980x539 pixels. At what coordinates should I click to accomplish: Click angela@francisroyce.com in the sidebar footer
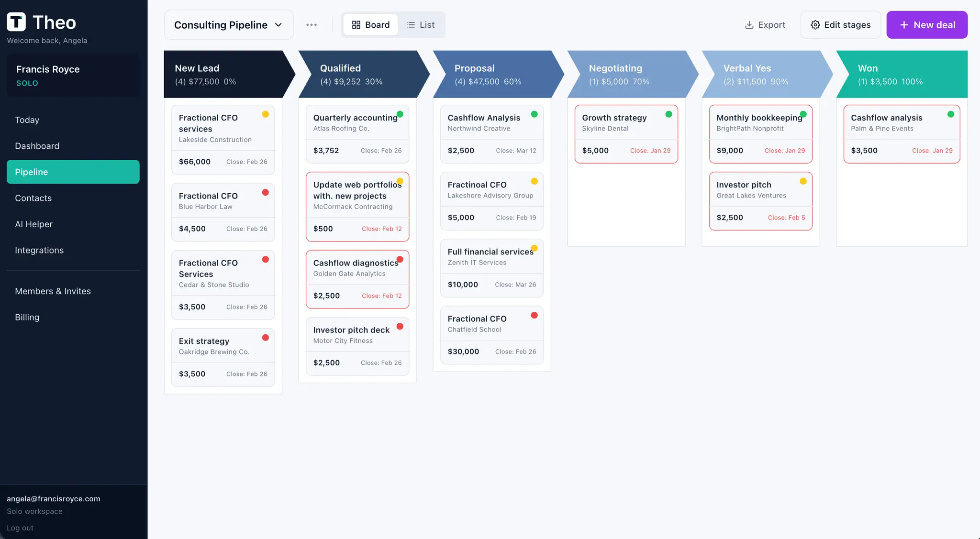tap(54, 499)
